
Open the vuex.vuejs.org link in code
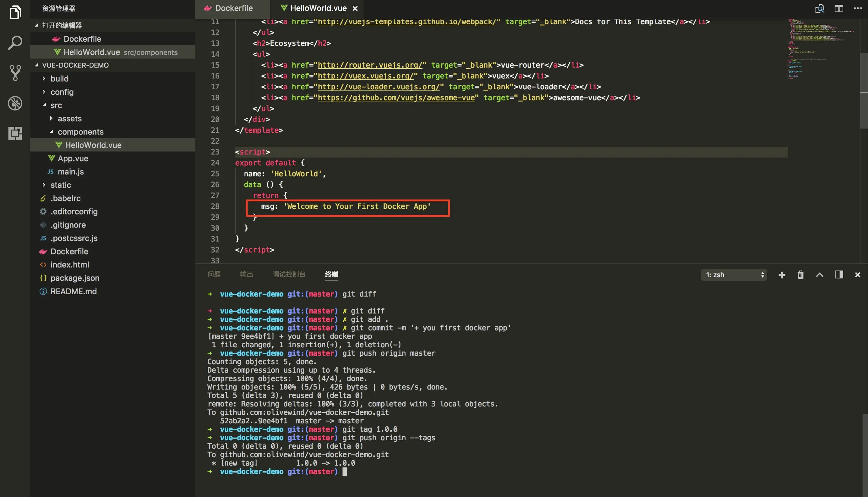click(x=365, y=76)
